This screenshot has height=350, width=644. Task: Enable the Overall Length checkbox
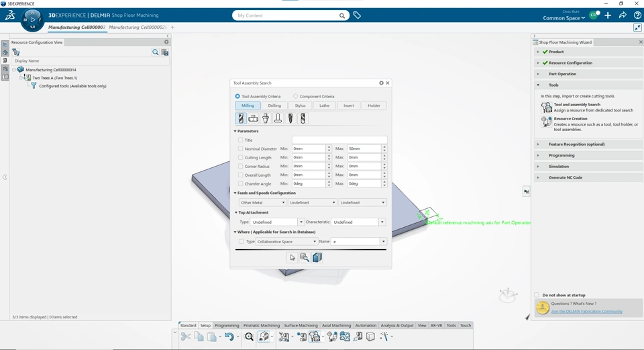pos(241,175)
